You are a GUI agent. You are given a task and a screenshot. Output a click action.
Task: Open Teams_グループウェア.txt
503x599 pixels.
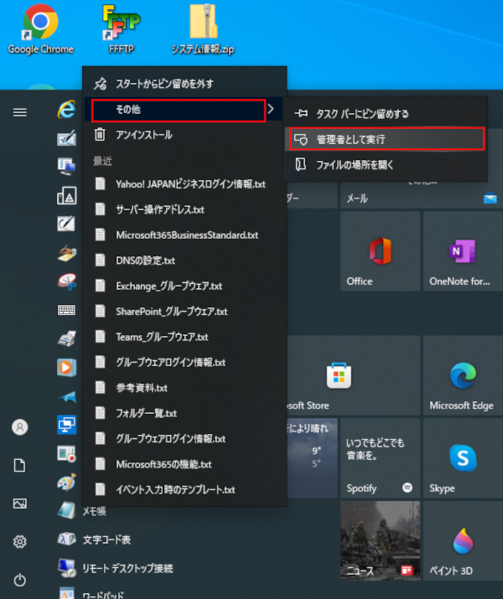click(185, 337)
